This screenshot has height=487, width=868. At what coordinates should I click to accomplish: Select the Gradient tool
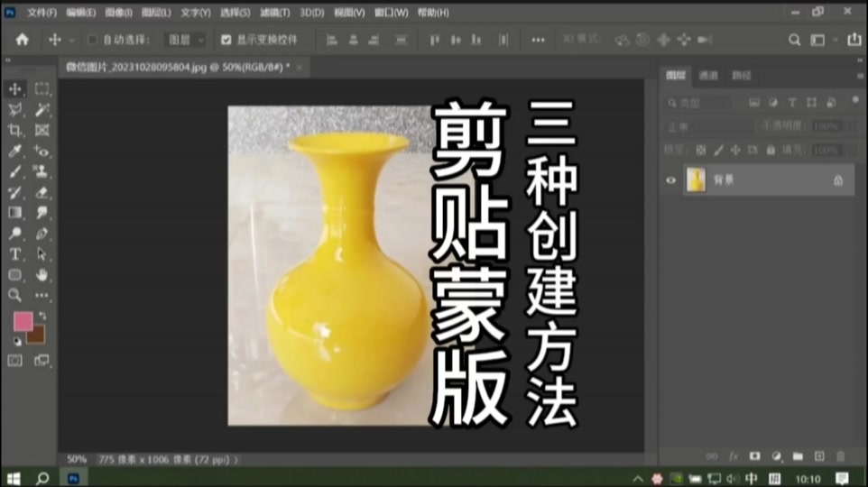[15, 213]
